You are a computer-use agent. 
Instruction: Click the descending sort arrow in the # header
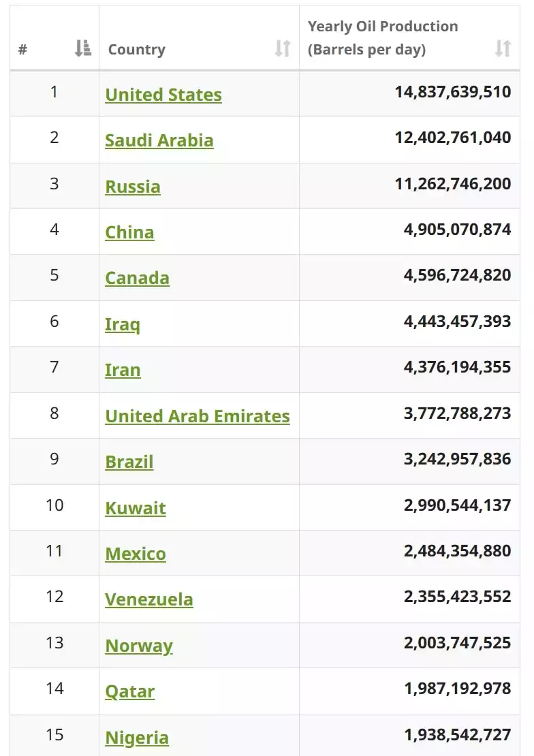(78, 48)
